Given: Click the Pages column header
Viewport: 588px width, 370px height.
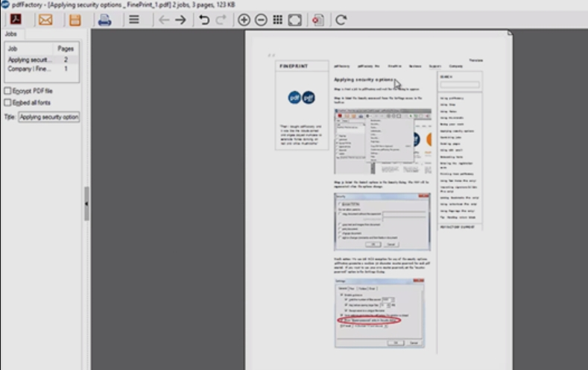Looking at the screenshot, I should [66, 48].
